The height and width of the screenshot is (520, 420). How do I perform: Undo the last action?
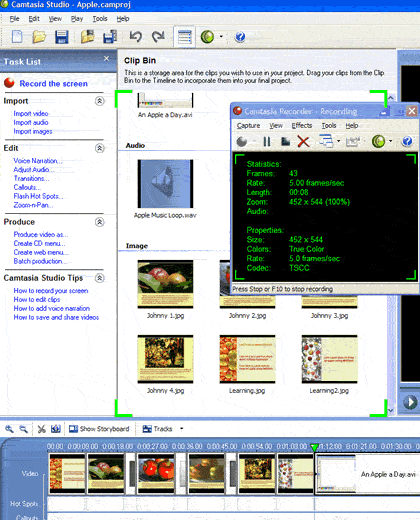tap(135, 36)
